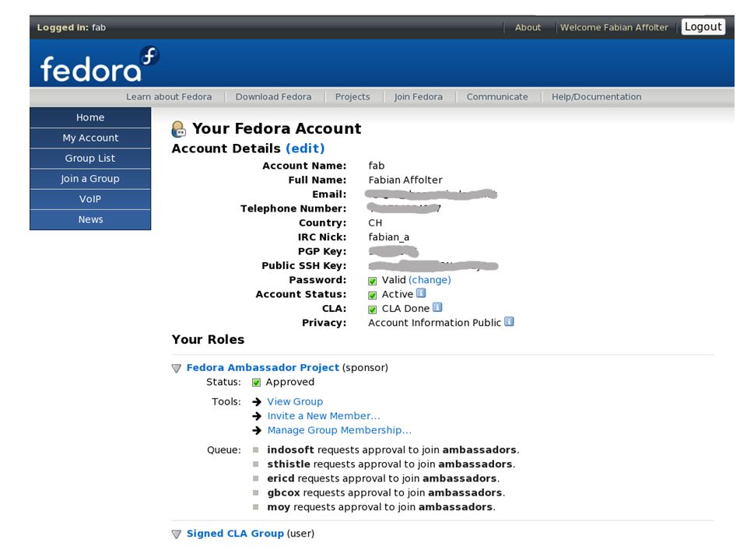Open My Account in the sidebar
The height and width of the screenshot is (560, 747).
click(x=90, y=138)
